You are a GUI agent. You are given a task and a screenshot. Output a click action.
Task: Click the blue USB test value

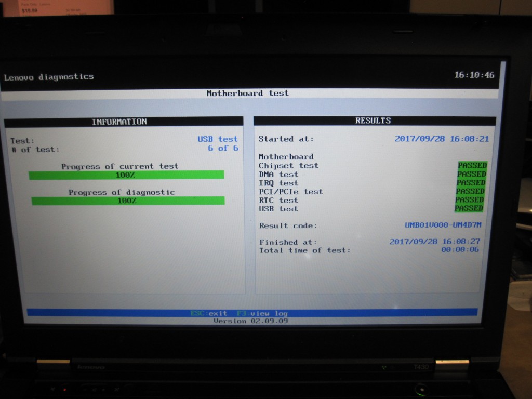(218, 139)
